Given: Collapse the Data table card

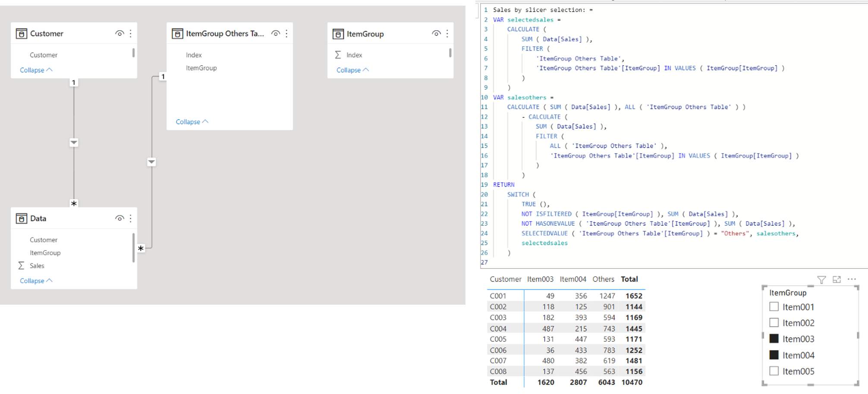Looking at the screenshot, I should 36,281.
